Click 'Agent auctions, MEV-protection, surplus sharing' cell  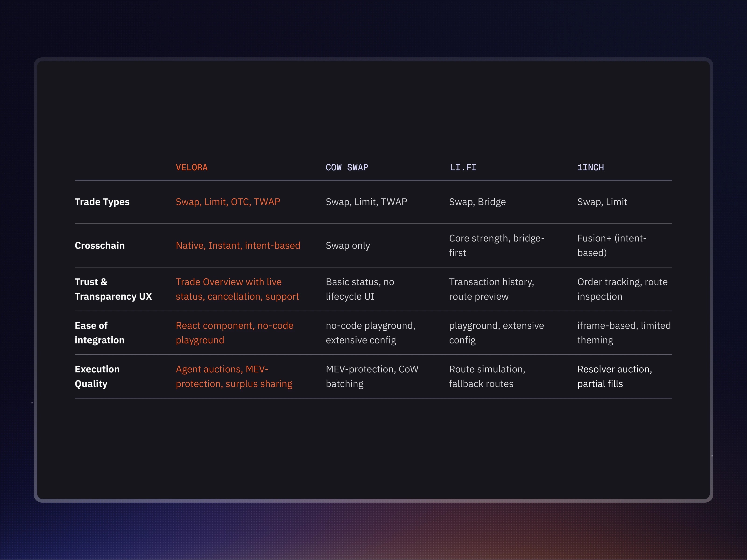tap(234, 376)
